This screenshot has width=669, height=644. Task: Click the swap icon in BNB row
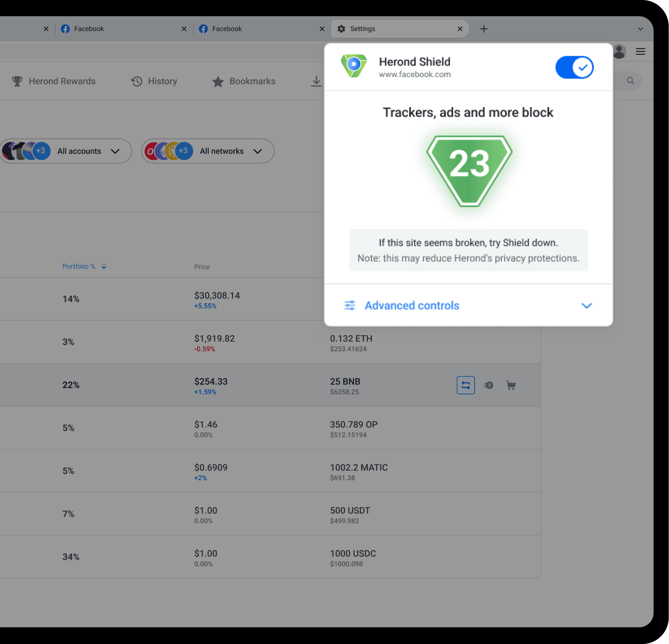pyautogui.click(x=466, y=385)
